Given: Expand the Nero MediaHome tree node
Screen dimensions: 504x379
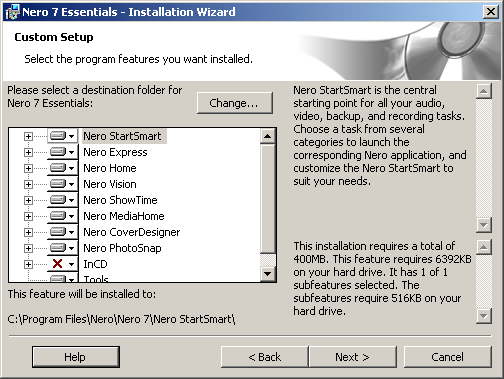Looking at the screenshot, I should click(28, 216).
